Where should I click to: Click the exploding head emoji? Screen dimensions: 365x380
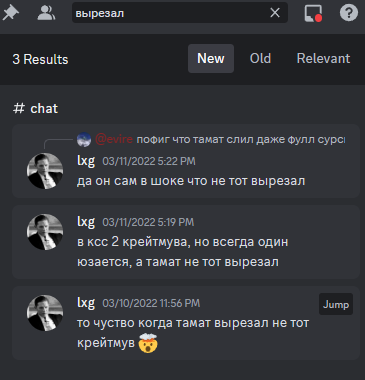pos(148,343)
